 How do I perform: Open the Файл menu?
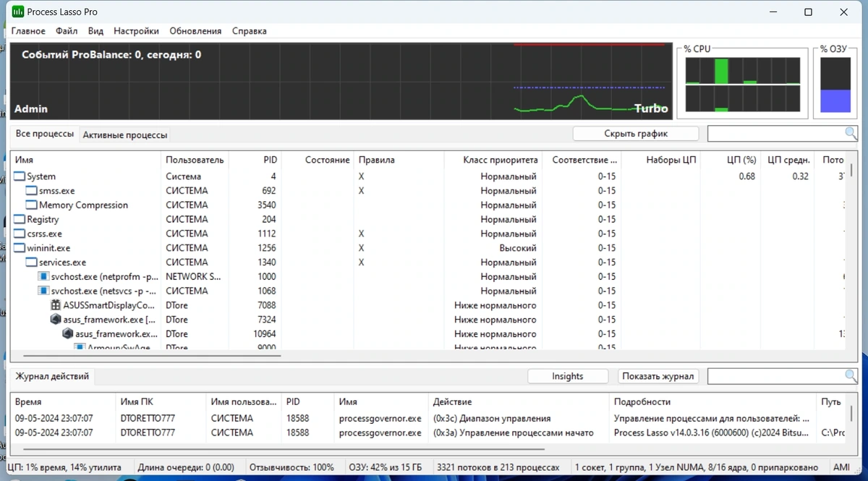click(67, 31)
